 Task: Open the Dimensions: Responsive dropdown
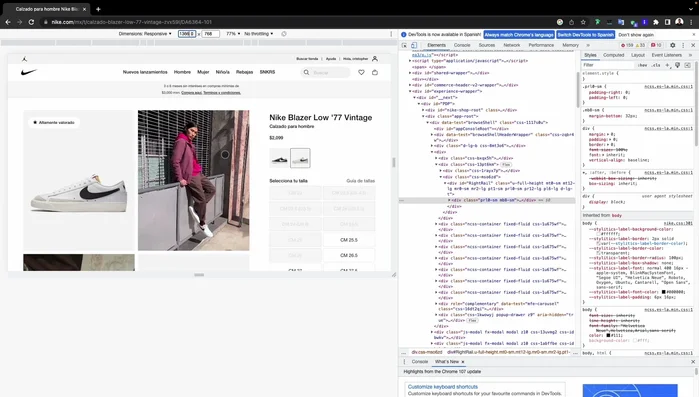(x=145, y=34)
